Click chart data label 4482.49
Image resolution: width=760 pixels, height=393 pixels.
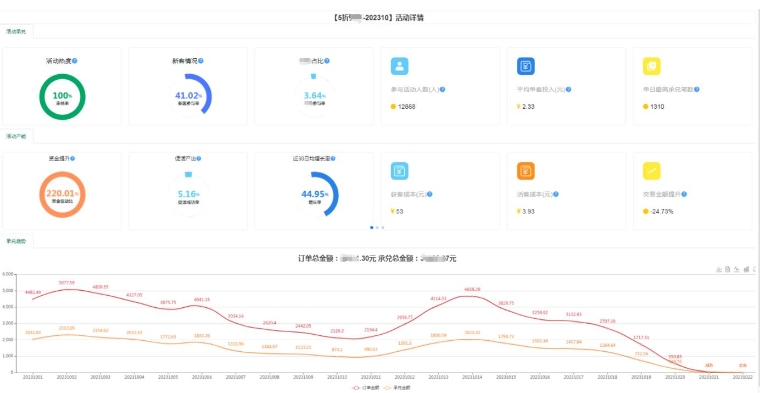point(33,292)
